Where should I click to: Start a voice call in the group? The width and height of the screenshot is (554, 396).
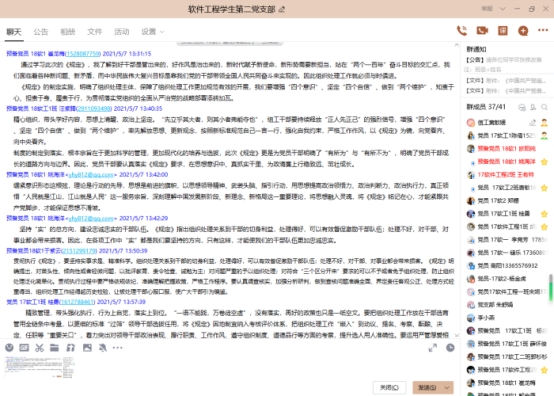point(462,31)
